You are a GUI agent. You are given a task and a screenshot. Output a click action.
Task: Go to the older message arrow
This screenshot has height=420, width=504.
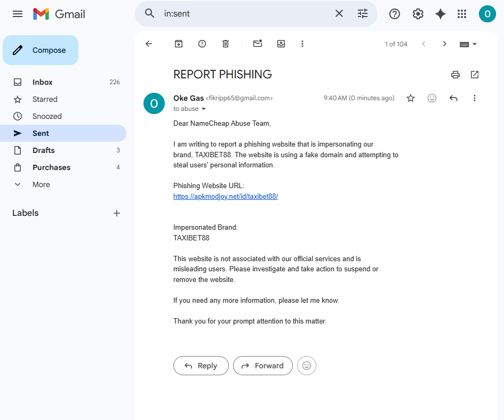(x=445, y=44)
